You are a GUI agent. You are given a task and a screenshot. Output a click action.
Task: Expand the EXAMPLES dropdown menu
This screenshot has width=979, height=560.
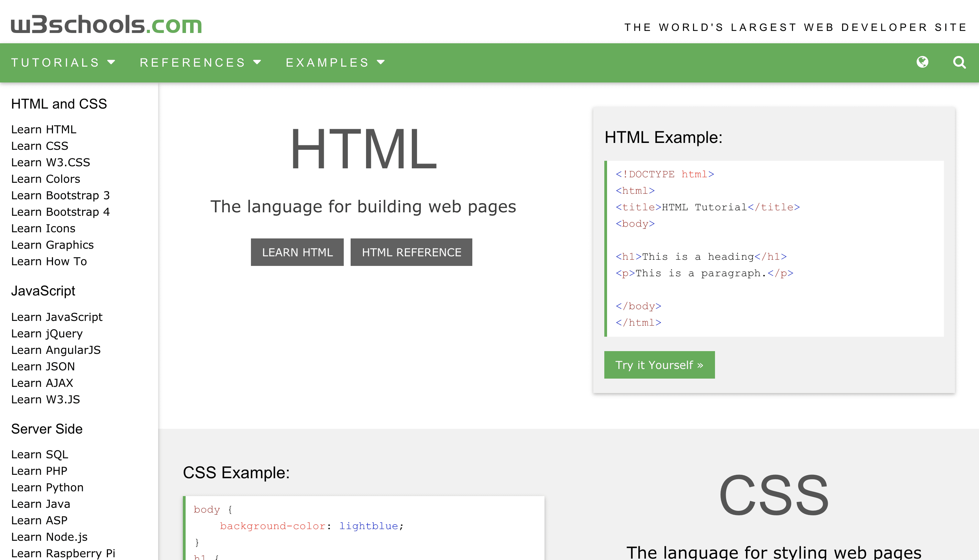(x=334, y=62)
